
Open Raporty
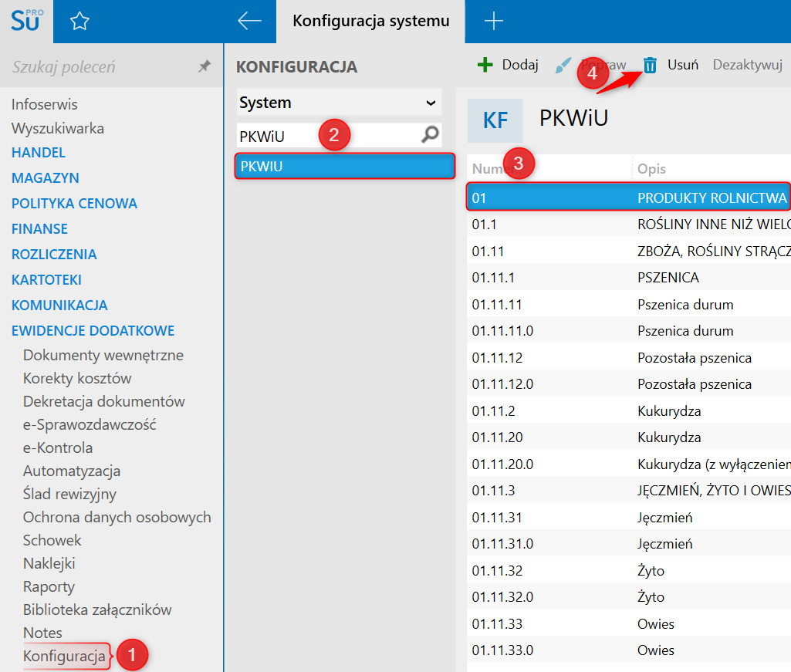[x=49, y=586]
